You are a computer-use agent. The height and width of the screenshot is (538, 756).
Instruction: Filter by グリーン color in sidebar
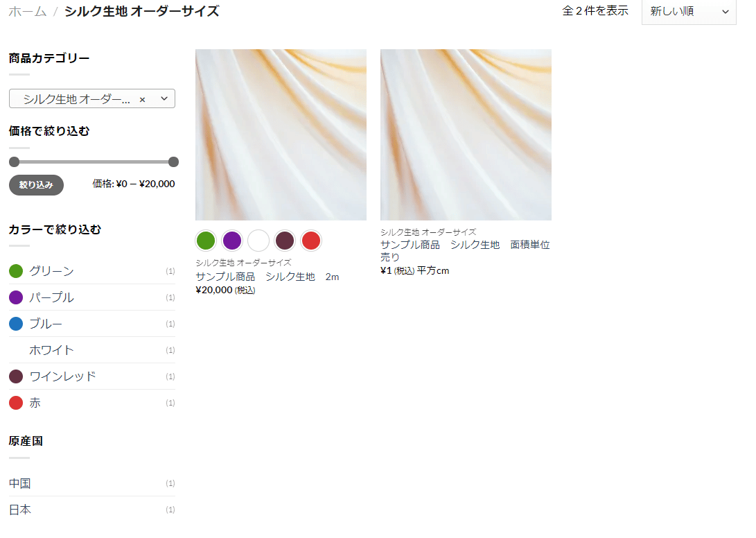click(x=51, y=271)
